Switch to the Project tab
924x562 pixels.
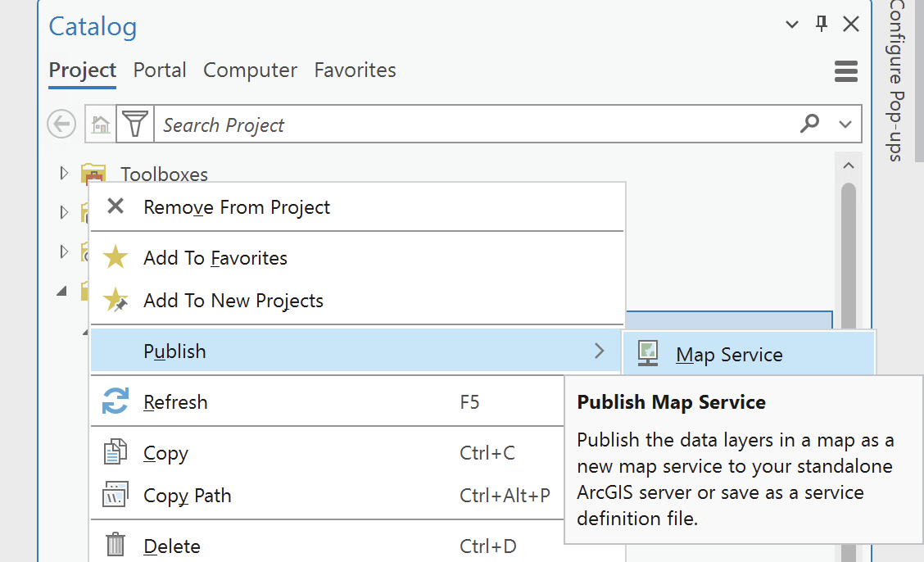[83, 70]
